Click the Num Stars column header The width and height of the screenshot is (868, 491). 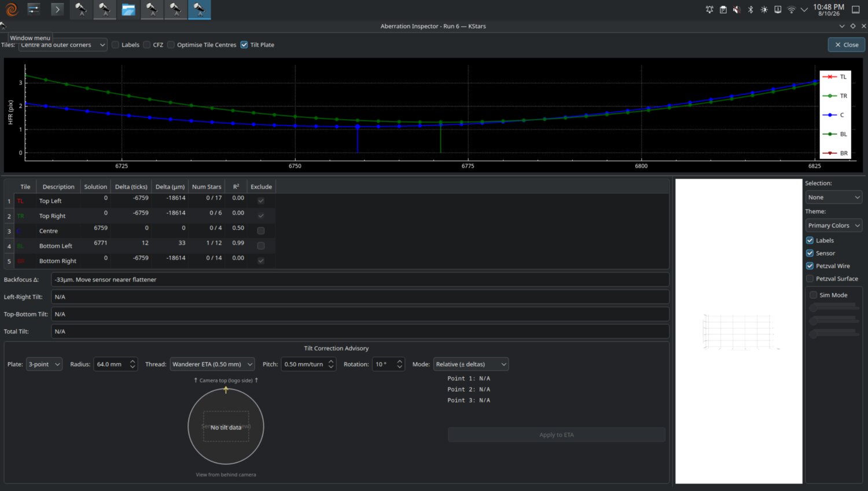coord(207,187)
